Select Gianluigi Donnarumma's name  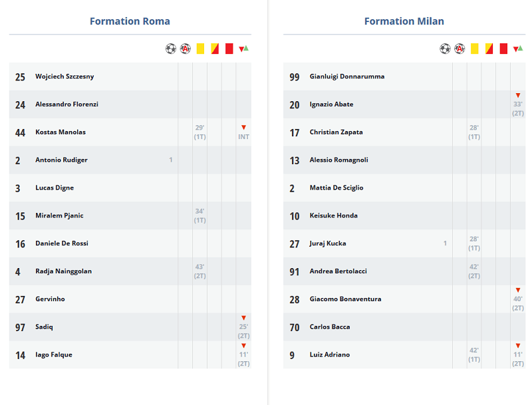(347, 76)
